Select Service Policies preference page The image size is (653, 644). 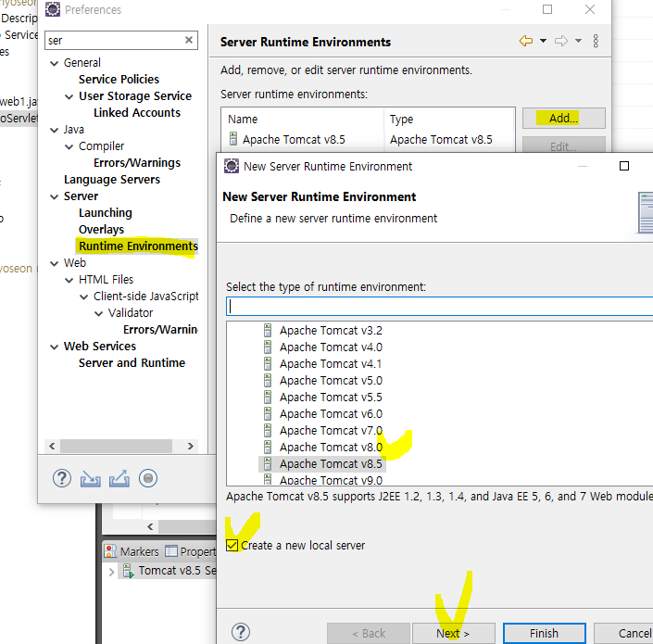click(119, 79)
